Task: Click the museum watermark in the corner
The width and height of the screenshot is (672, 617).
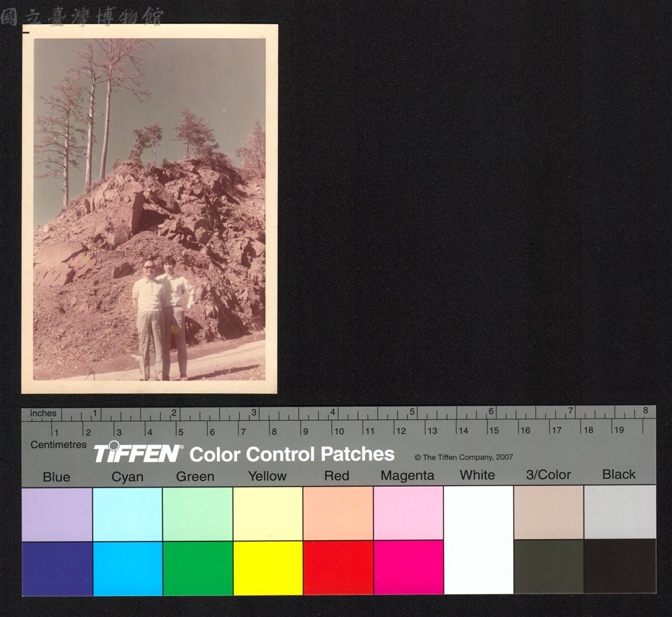Action: click(82, 16)
